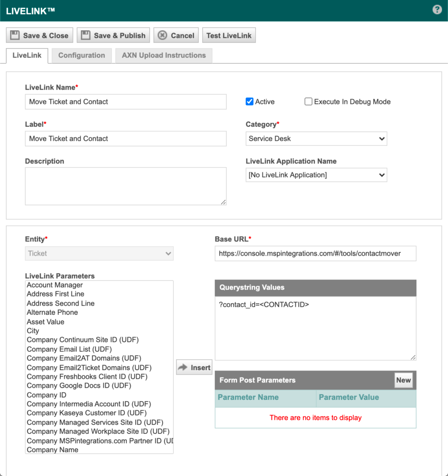Expand the LiveLink Application Name dropdown
This screenshot has height=476, width=448.
[316, 175]
